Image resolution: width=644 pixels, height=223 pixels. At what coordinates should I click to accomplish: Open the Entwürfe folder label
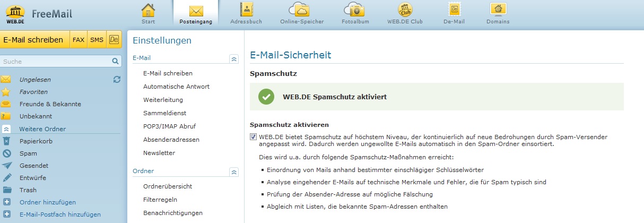(33, 178)
